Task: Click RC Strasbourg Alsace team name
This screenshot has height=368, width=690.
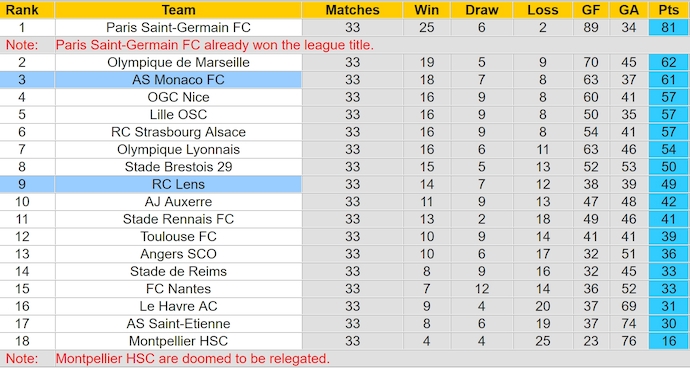Action: [x=178, y=132]
